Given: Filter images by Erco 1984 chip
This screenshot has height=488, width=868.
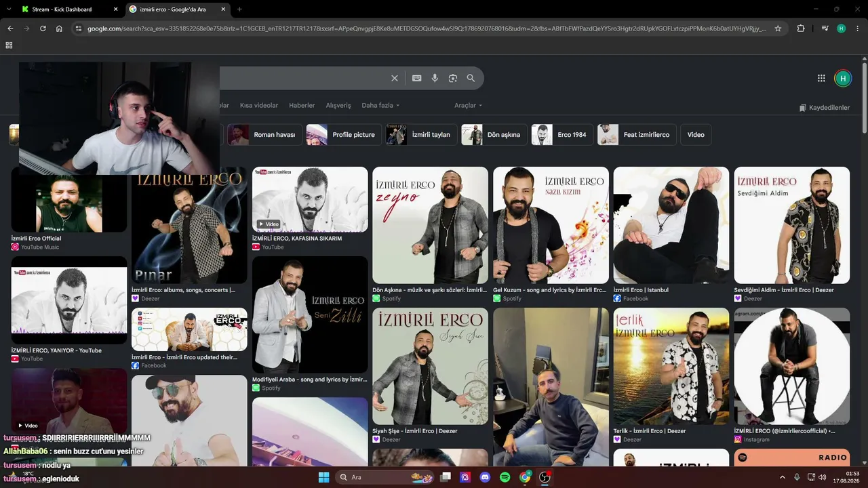Looking at the screenshot, I should pos(562,135).
